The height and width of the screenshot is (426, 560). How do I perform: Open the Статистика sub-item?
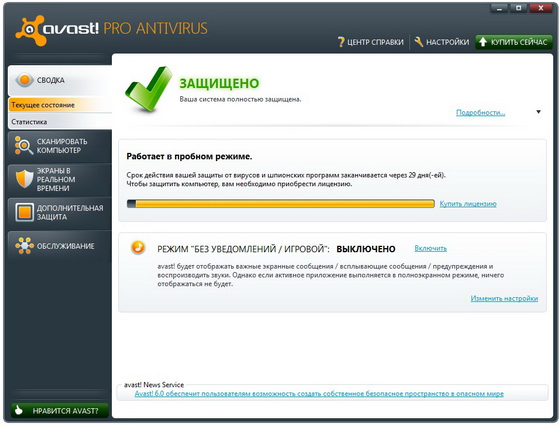60,122
